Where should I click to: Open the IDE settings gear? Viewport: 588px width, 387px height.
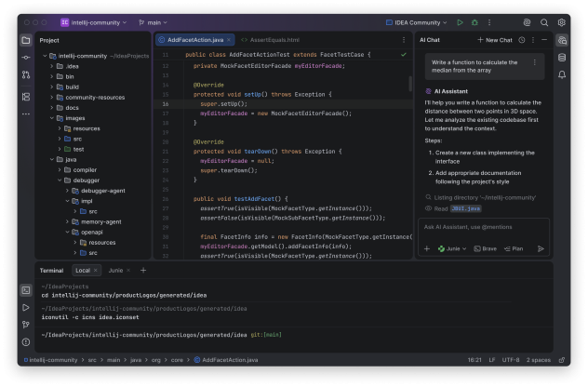click(561, 22)
